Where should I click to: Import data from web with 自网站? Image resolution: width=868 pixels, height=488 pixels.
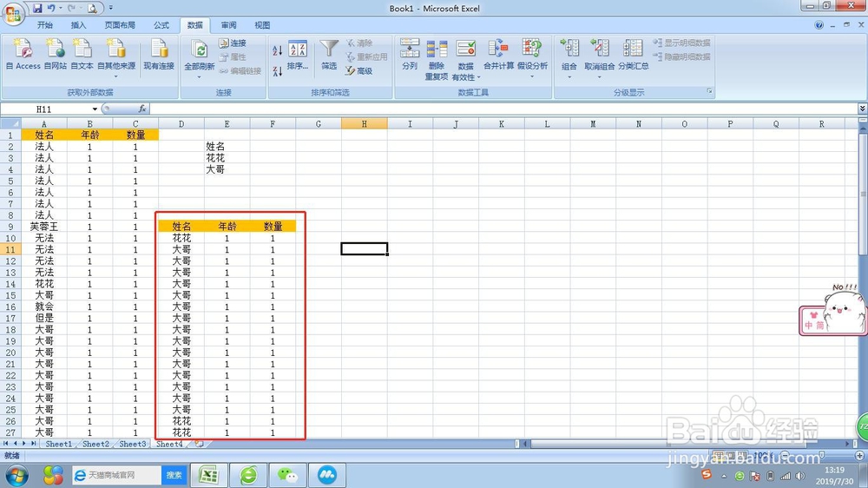[x=56, y=55]
